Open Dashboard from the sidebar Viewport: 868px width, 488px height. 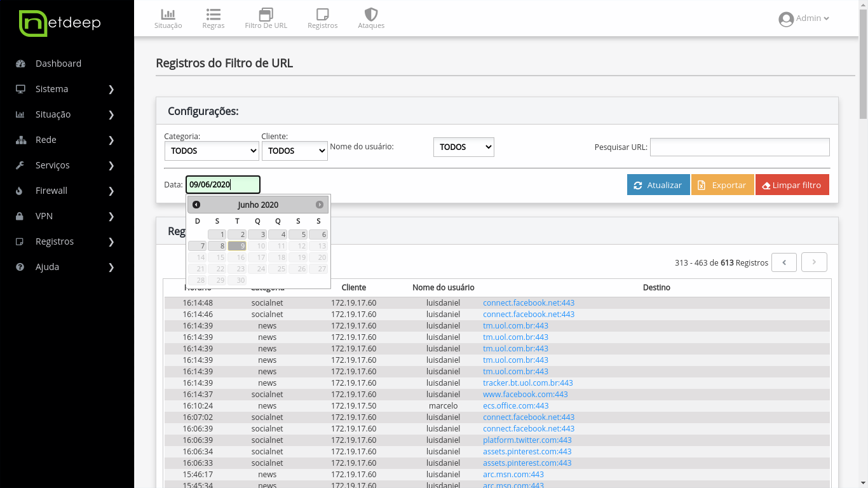(x=58, y=64)
